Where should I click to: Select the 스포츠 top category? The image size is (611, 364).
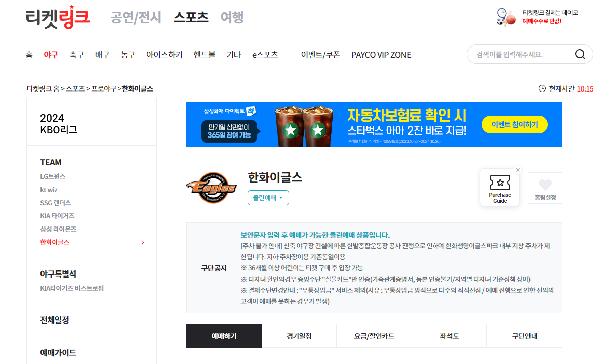pos(191,17)
